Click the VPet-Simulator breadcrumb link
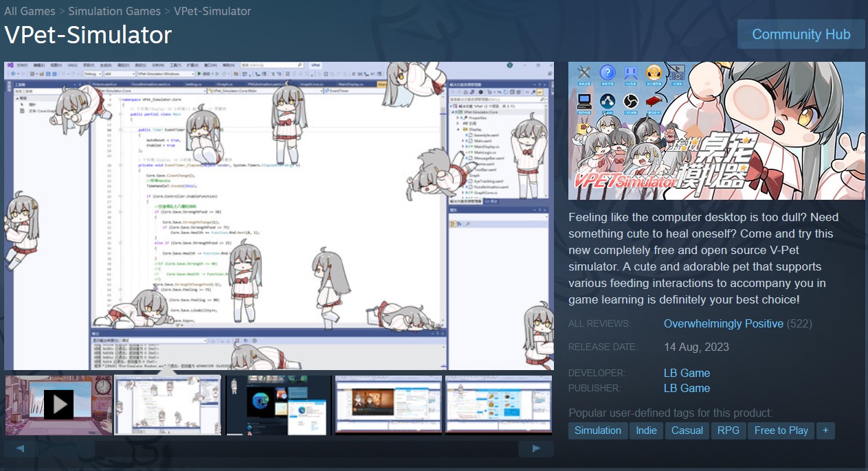 tap(212, 11)
